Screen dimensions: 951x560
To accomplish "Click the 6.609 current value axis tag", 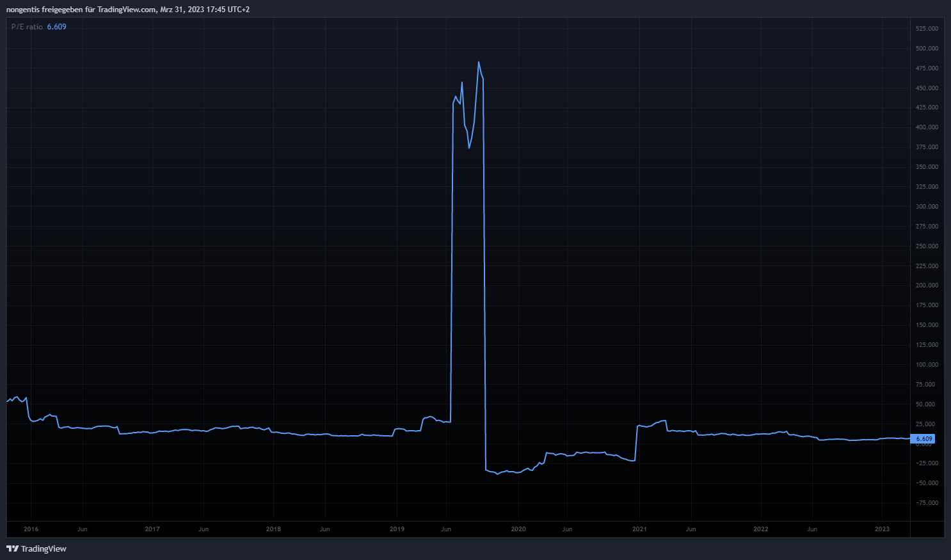I will [x=923, y=439].
